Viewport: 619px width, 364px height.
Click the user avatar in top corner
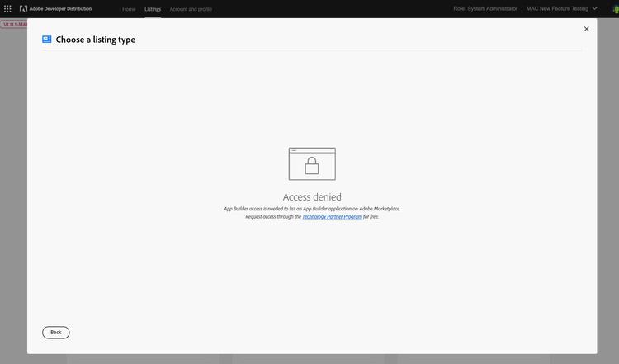pyautogui.click(x=616, y=9)
